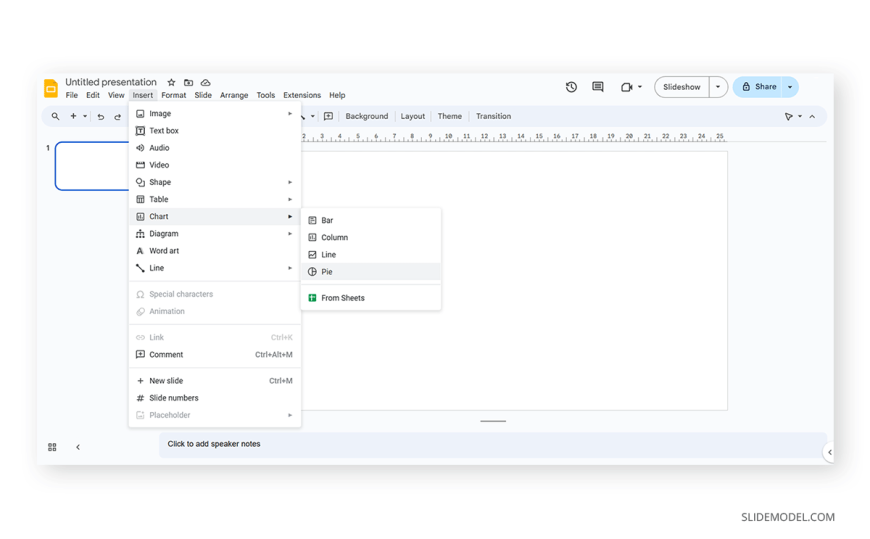The width and height of the screenshot is (870, 539).
Task: Start the Slideshow
Action: tap(681, 87)
